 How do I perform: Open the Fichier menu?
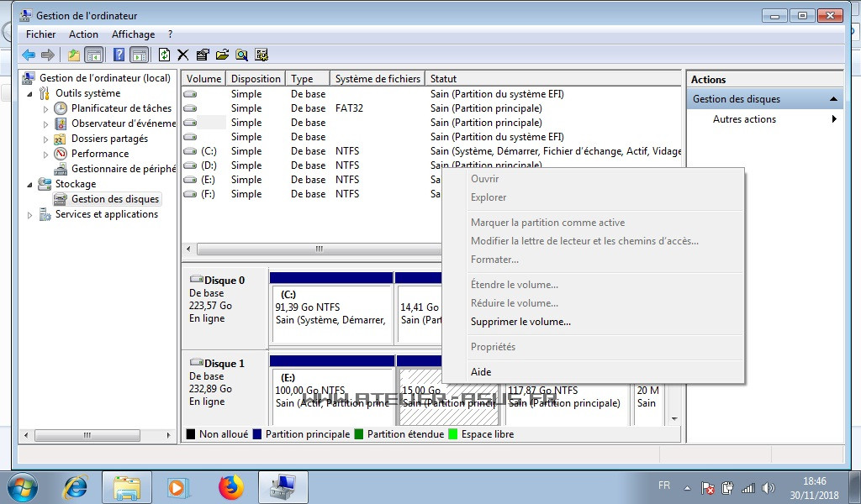40,34
